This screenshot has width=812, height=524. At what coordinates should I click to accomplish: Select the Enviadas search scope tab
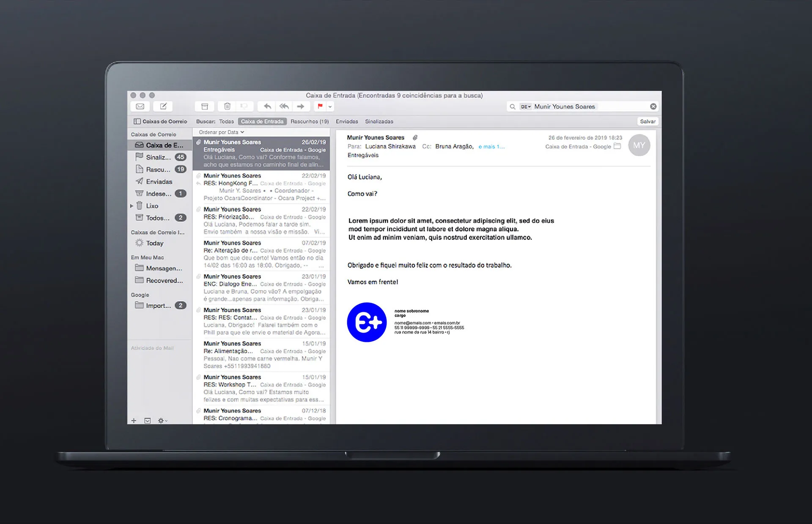click(347, 121)
